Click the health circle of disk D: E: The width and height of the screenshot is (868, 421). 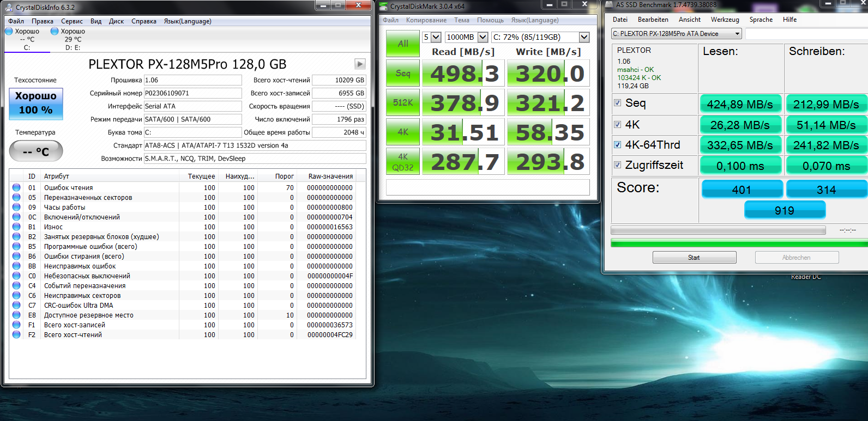[x=55, y=31]
